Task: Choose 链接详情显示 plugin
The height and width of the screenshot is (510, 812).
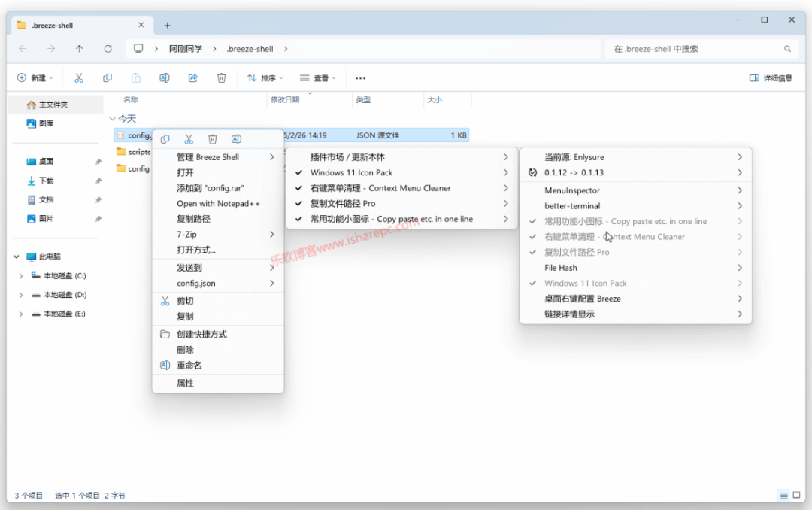Action: (635, 314)
